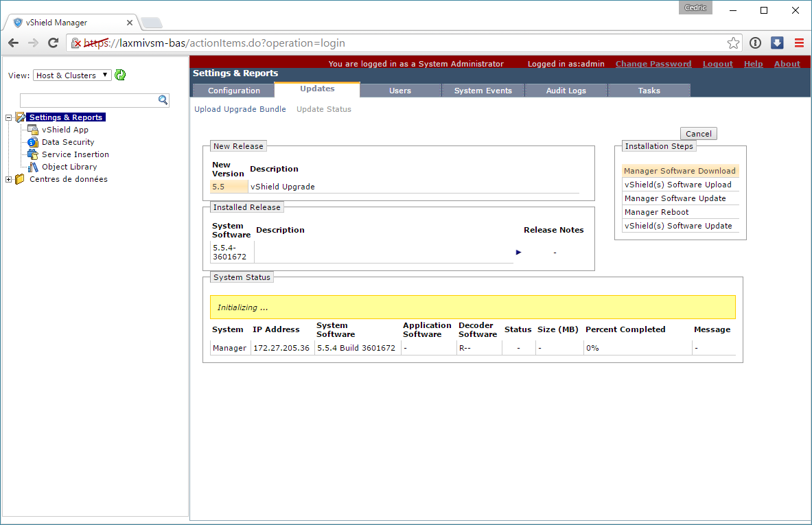Expand the Centres de données node
Viewport: 812px width, 525px height.
tap(8, 180)
